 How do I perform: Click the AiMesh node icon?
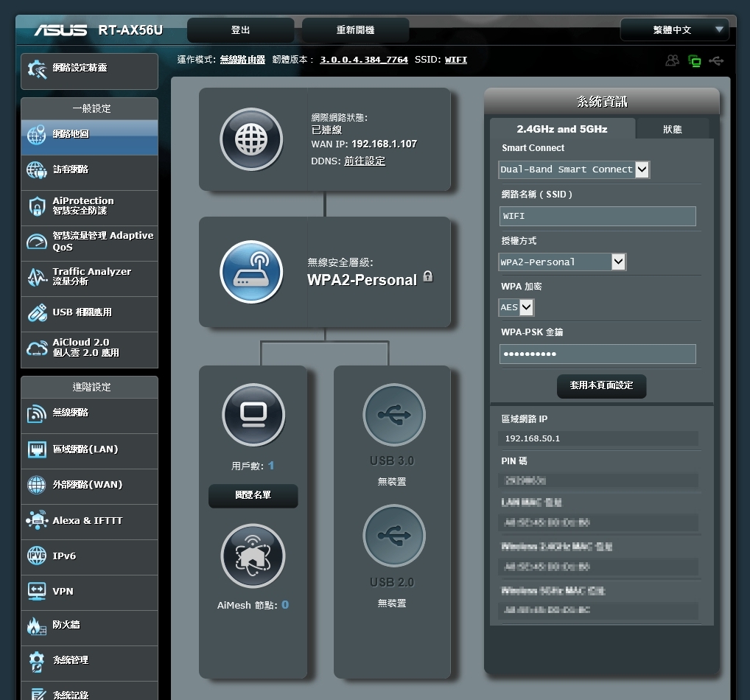click(253, 556)
